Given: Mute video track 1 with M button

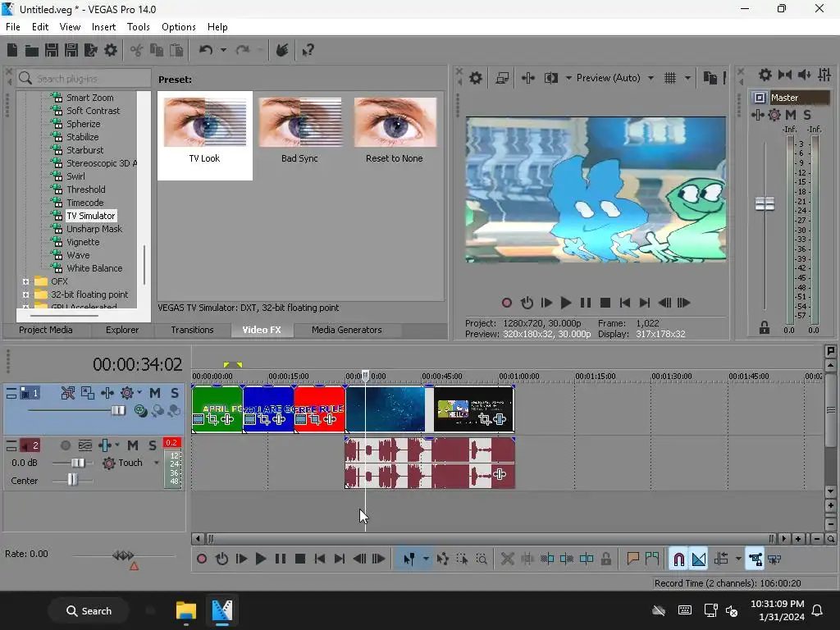Looking at the screenshot, I should (155, 393).
